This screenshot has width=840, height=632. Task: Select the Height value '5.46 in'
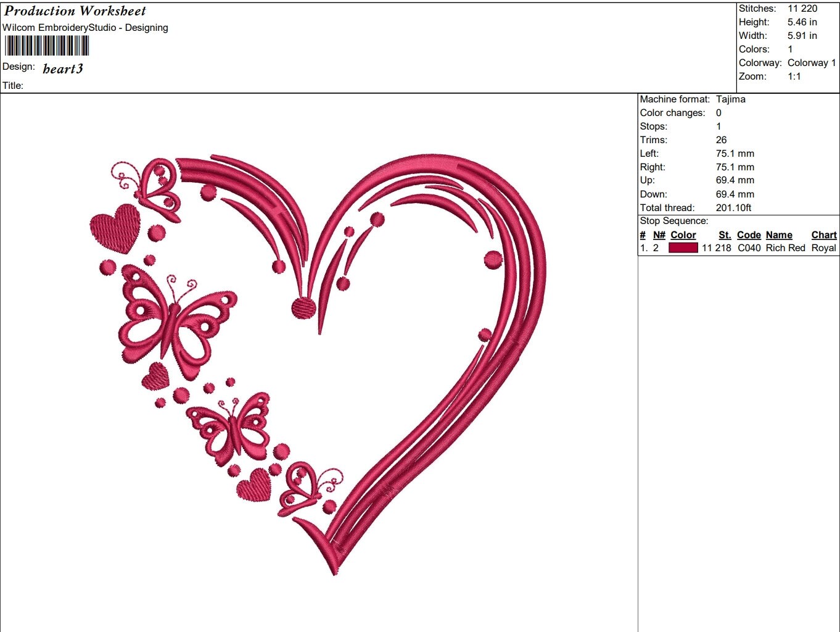(x=802, y=22)
